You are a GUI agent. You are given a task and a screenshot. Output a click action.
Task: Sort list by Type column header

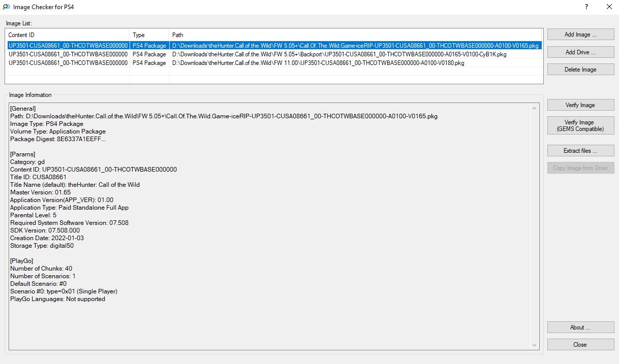pyautogui.click(x=149, y=35)
